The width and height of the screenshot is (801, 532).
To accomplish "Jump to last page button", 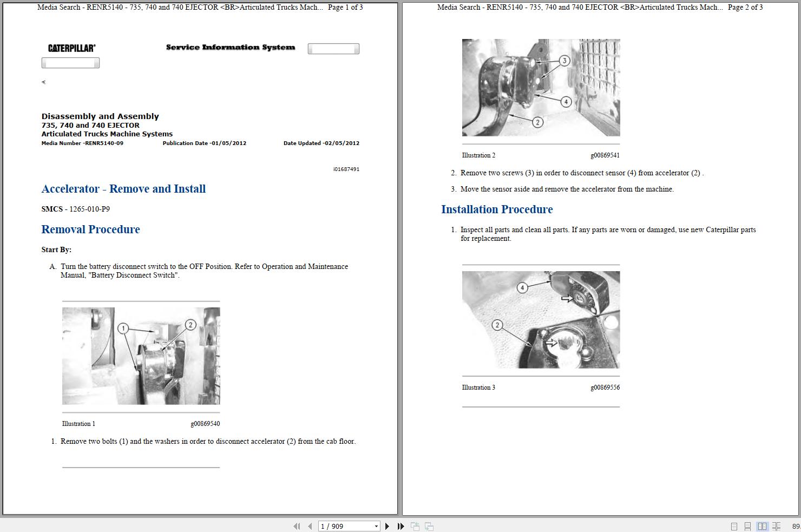I will point(400,526).
